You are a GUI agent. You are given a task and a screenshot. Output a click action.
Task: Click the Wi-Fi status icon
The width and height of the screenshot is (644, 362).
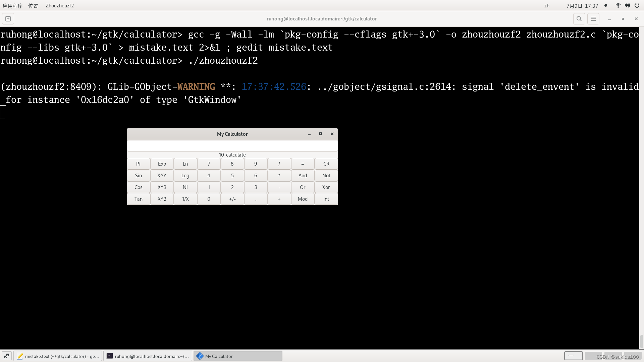pos(618,5)
